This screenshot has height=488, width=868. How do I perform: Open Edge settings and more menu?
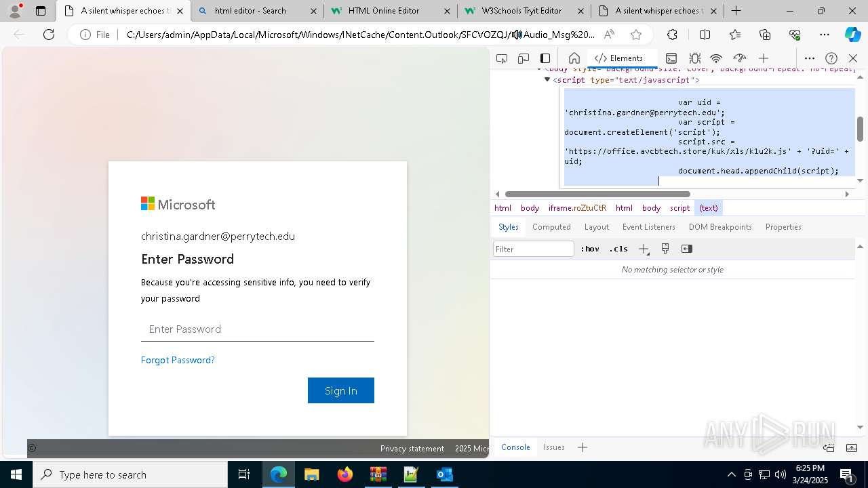point(825,35)
